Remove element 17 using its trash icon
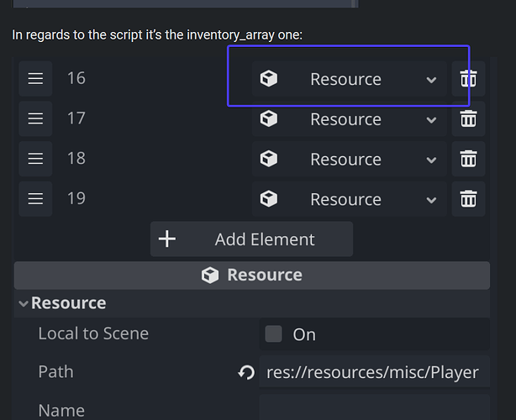Viewport: 516px width, 420px height. tap(468, 119)
